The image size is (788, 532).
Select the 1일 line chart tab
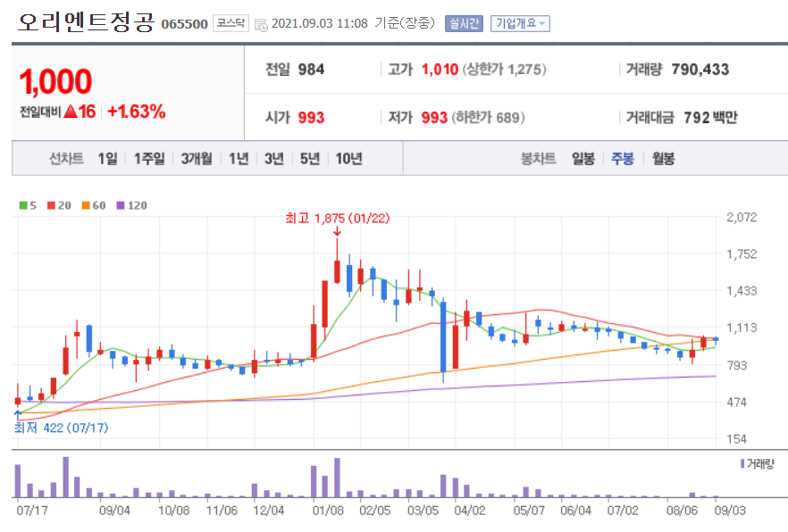click(107, 159)
